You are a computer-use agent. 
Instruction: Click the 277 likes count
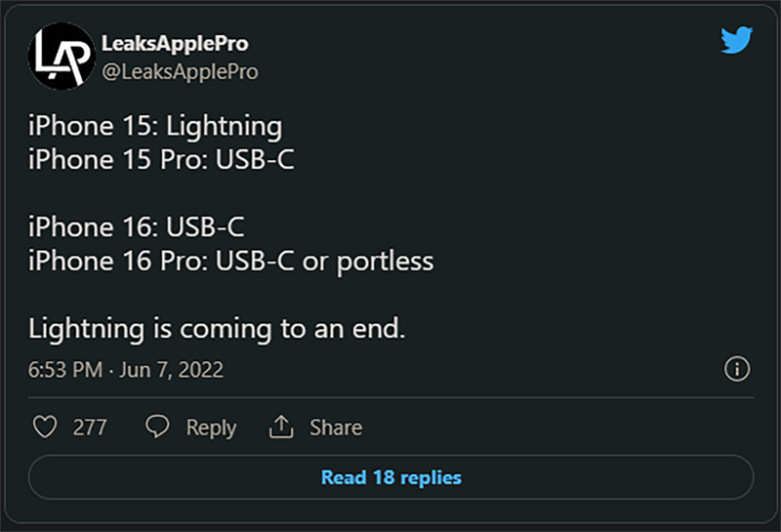point(90,428)
